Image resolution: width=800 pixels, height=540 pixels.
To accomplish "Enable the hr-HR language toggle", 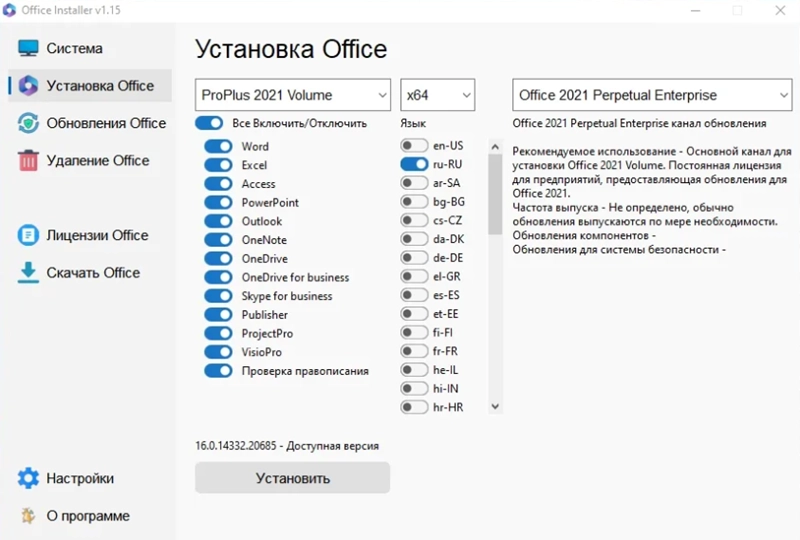I will click(414, 407).
